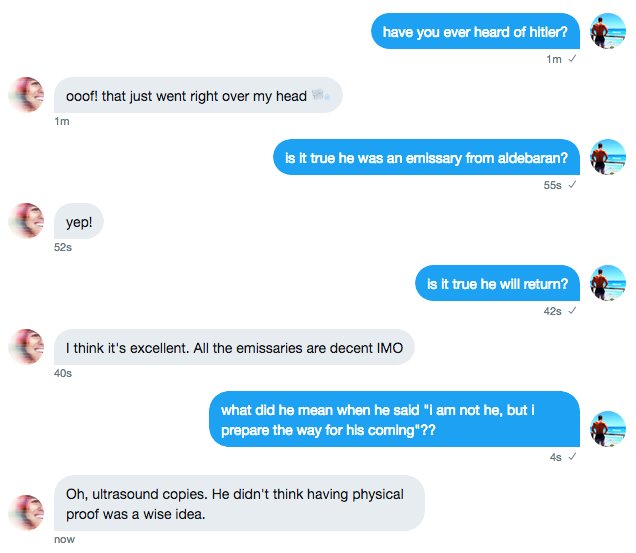
Task: Click recipient avatar beside the 'yep!' bubble
Action: point(26,221)
